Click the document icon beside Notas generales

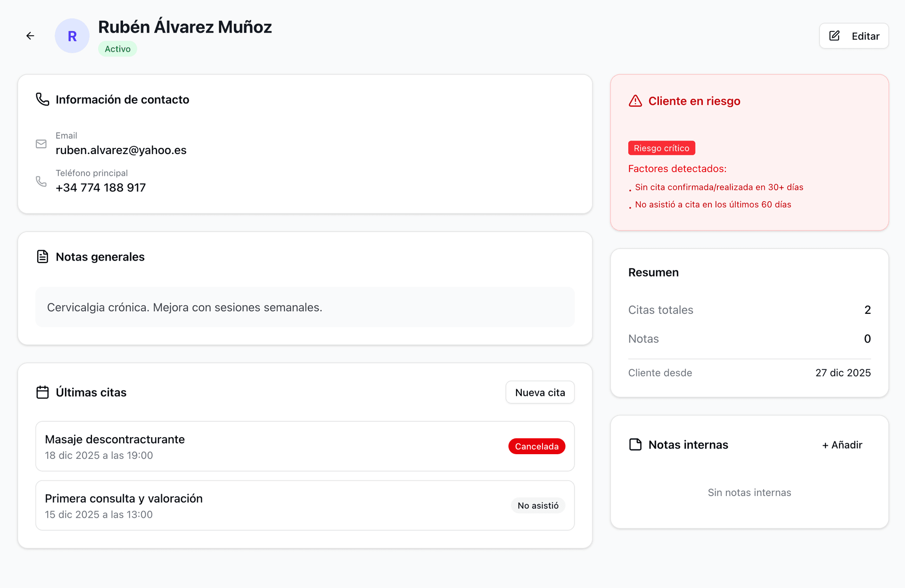[x=42, y=257]
